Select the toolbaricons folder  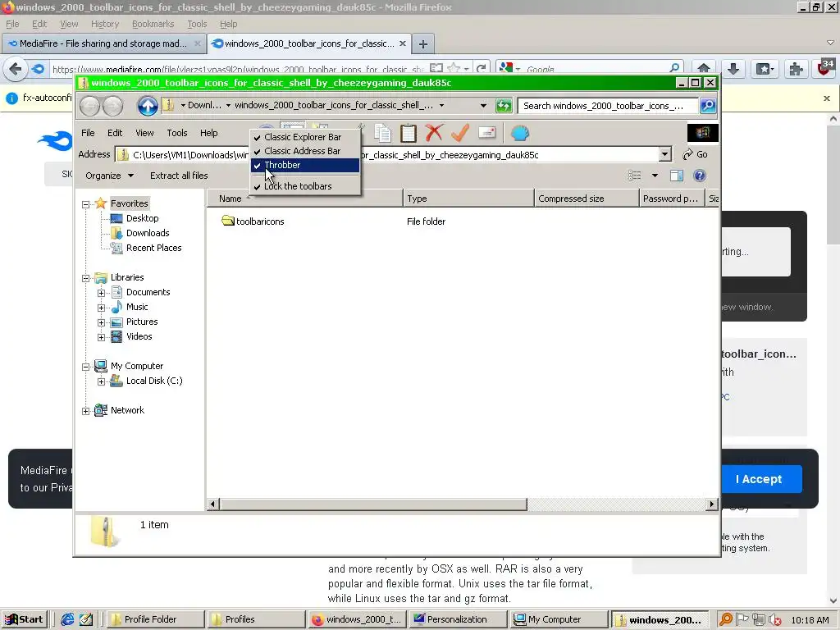pos(253,221)
